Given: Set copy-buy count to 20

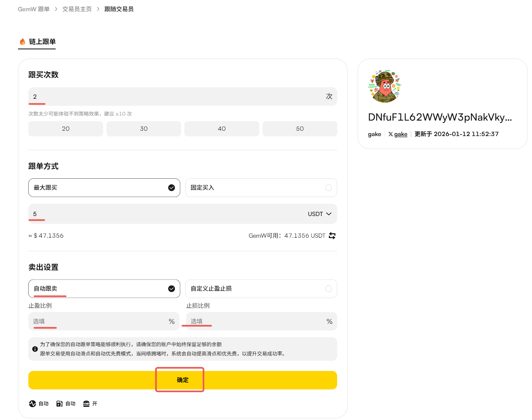Looking at the screenshot, I should (x=66, y=129).
